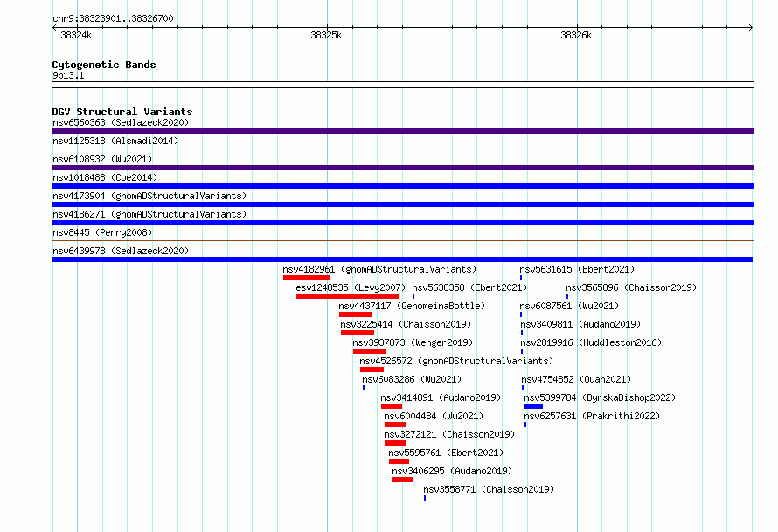Viewport: 778px width, 532px height.
Task: Open nsv3414891 (Audano2019) label
Action: [441, 397]
